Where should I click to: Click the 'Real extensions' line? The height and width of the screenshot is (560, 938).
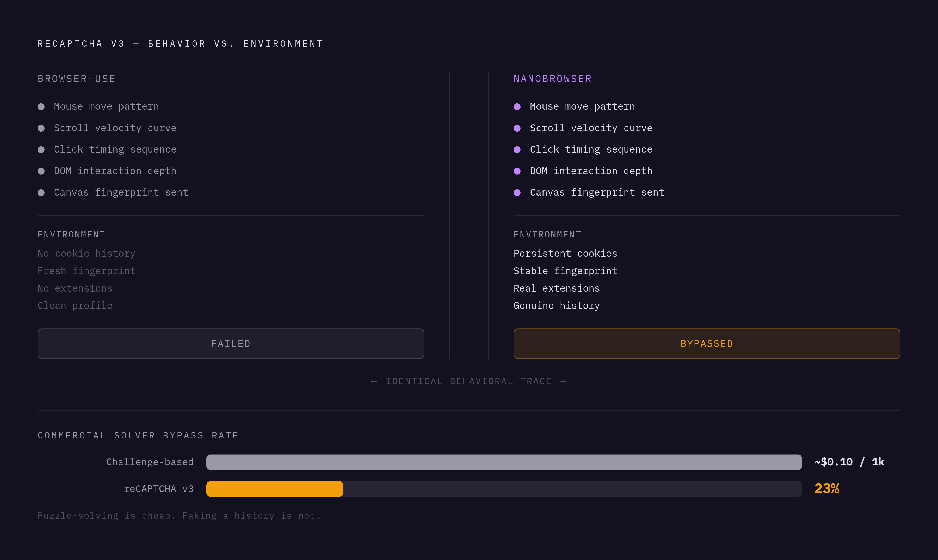tap(557, 288)
